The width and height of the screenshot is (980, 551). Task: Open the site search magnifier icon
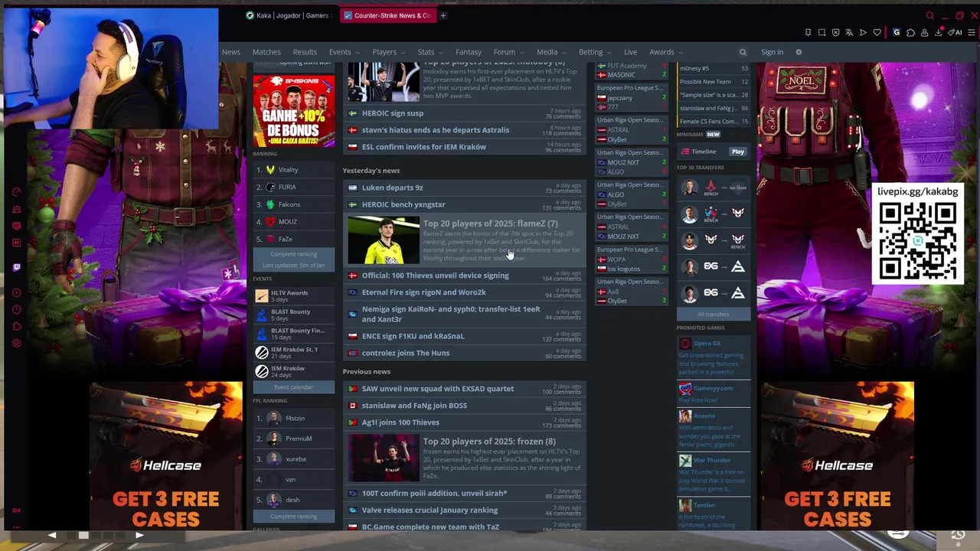[x=743, y=52]
